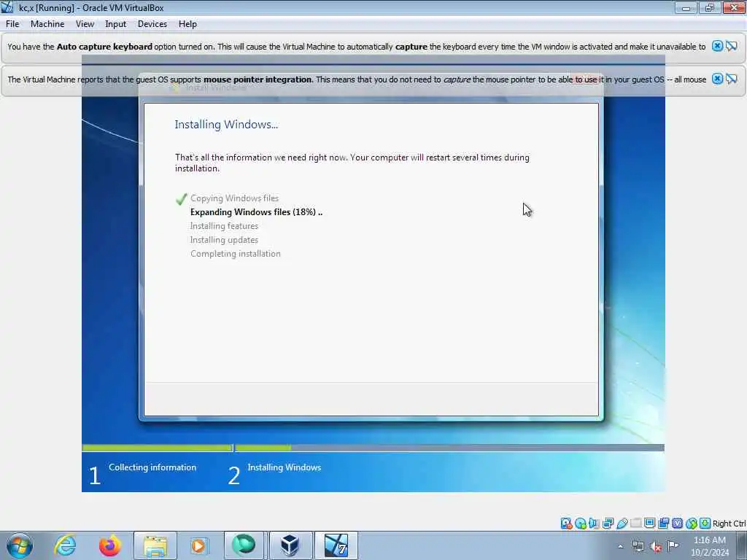Image resolution: width=747 pixels, height=560 pixels.
Task: Click the mouse integration status icon
Action: pos(692,524)
